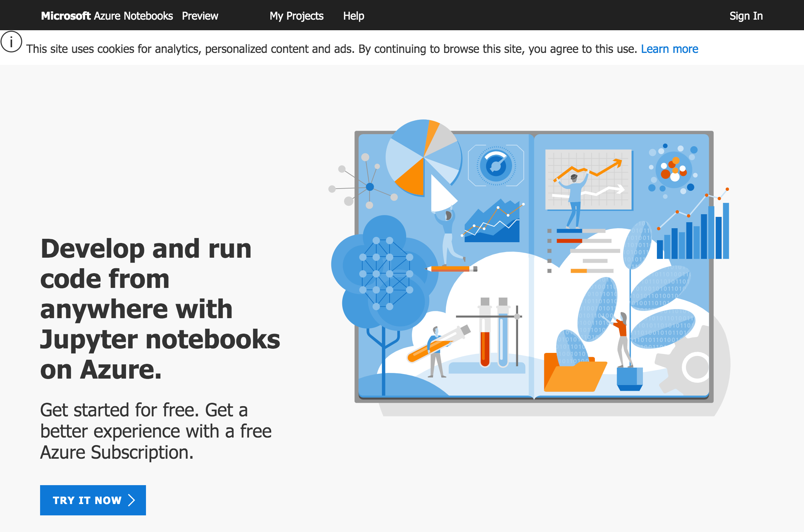Click the gauge dial graphic in the illustration
This screenshot has height=532, width=804.
click(495, 164)
